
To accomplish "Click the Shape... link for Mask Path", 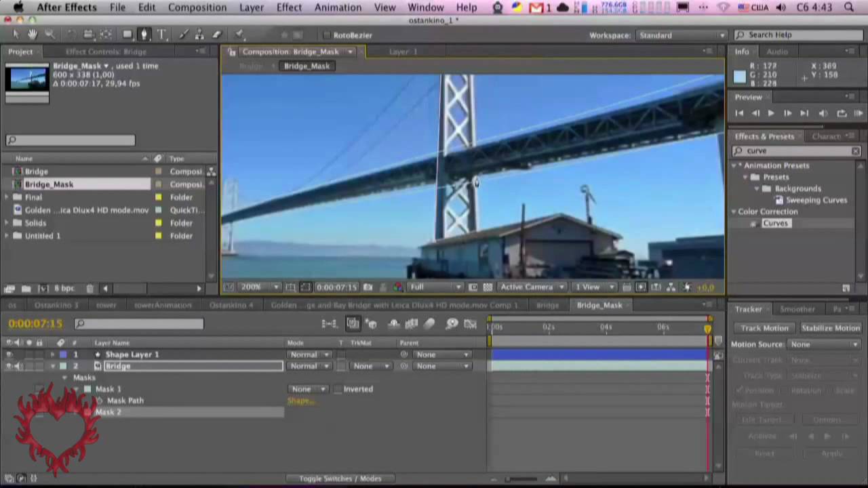I will 300,401.
